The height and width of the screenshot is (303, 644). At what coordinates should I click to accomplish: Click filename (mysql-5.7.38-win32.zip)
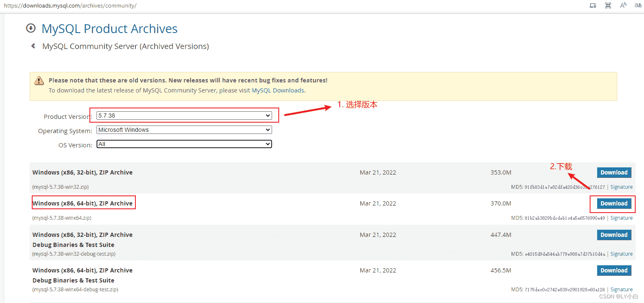60,187
